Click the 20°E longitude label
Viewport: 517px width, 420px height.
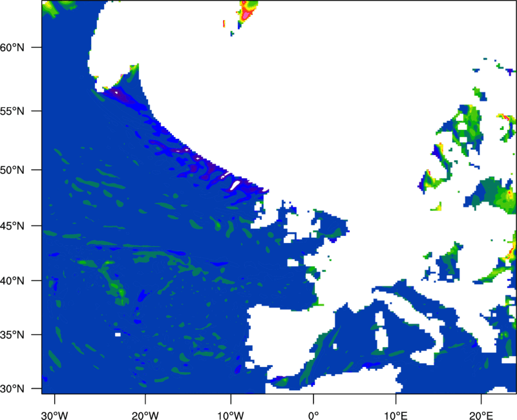tap(481, 415)
